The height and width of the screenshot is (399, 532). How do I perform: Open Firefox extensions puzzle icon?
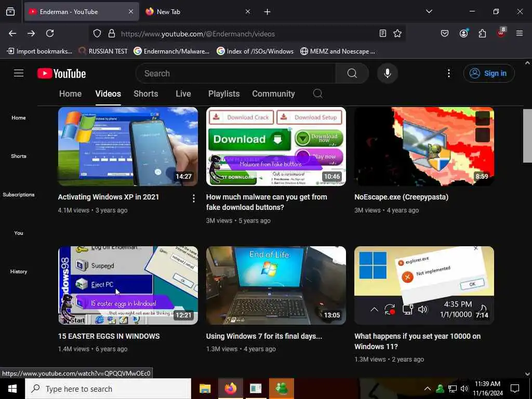(x=482, y=33)
